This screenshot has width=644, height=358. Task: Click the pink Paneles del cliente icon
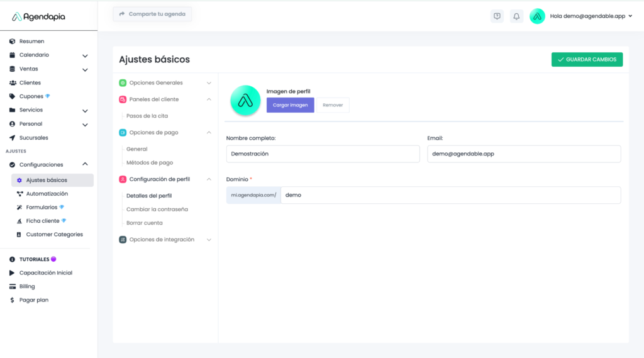coord(123,99)
